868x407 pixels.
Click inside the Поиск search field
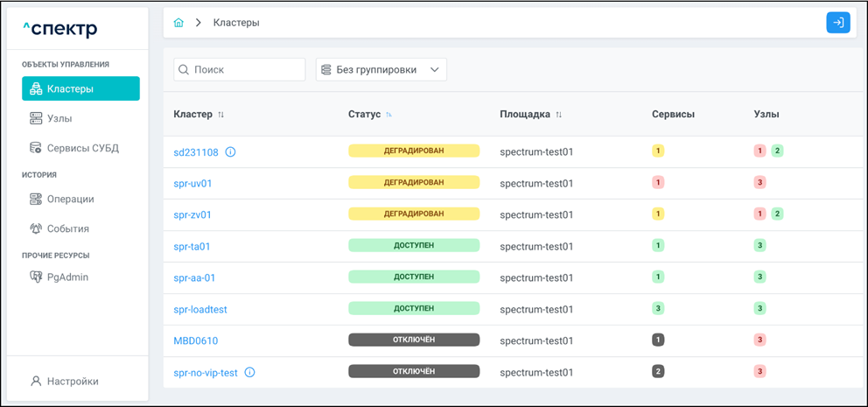pos(247,70)
